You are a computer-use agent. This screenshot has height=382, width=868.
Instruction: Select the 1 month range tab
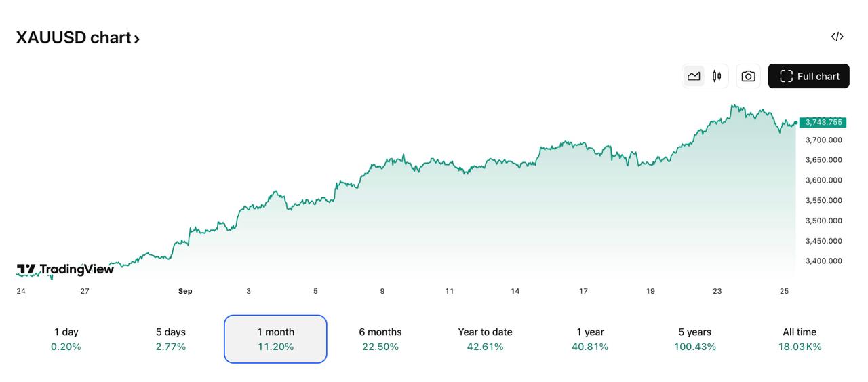(x=275, y=339)
